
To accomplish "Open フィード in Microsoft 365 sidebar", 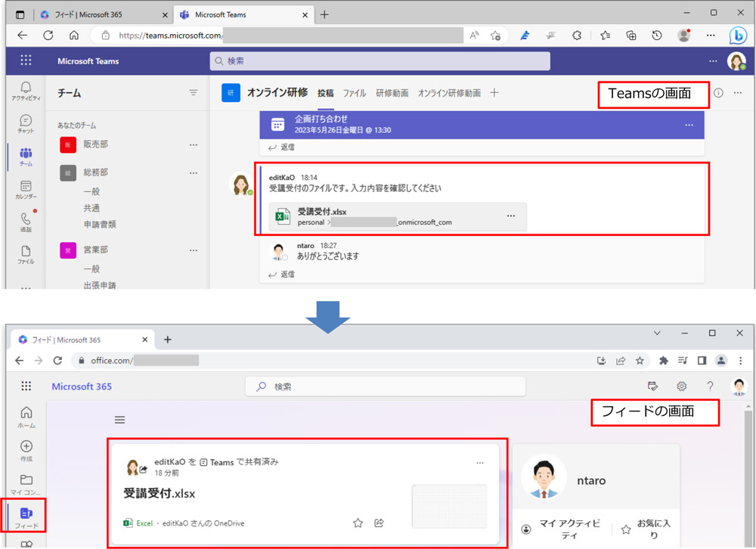I will tap(26, 518).
